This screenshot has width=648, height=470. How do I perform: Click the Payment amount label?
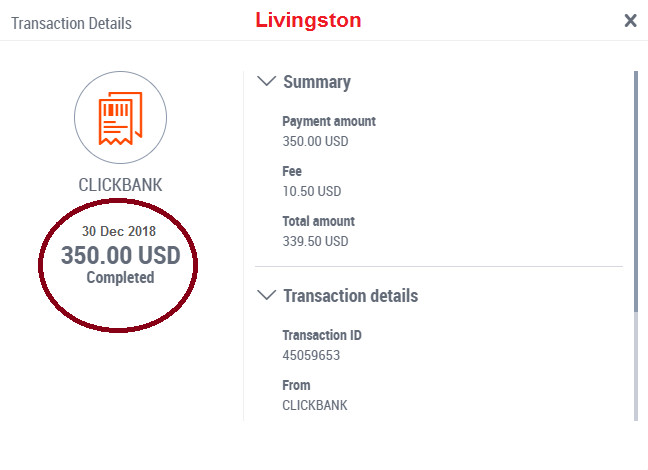tap(329, 122)
